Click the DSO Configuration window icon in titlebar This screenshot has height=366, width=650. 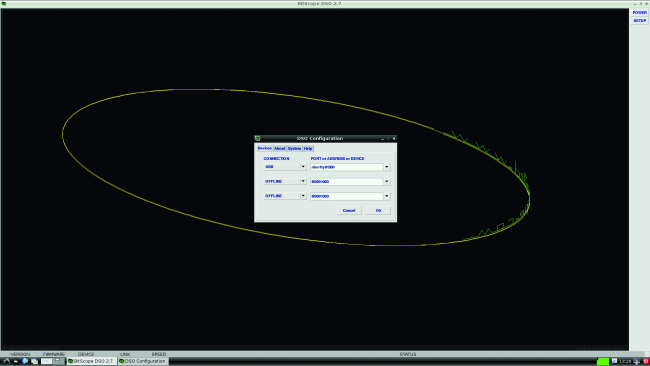click(257, 138)
